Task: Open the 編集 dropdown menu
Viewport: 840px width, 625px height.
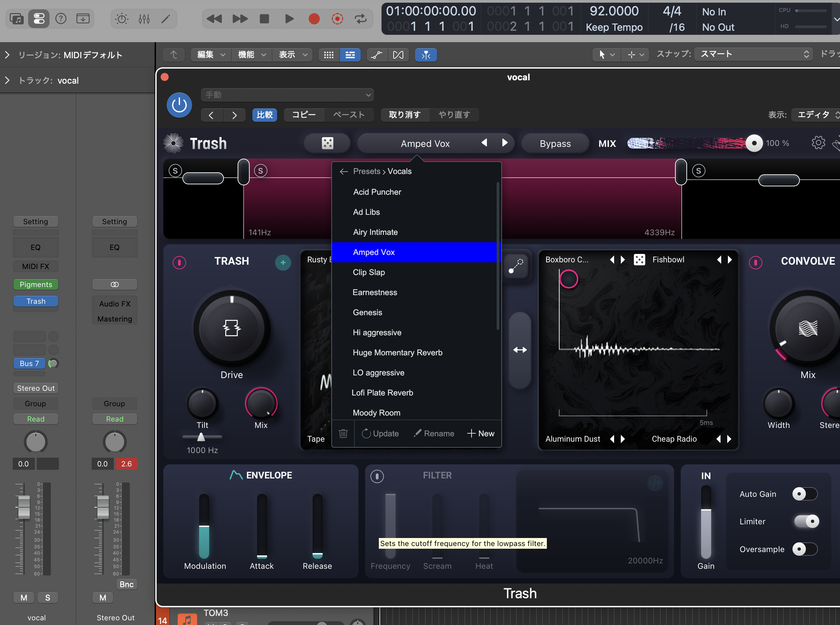Action: [x=211, y=55]
